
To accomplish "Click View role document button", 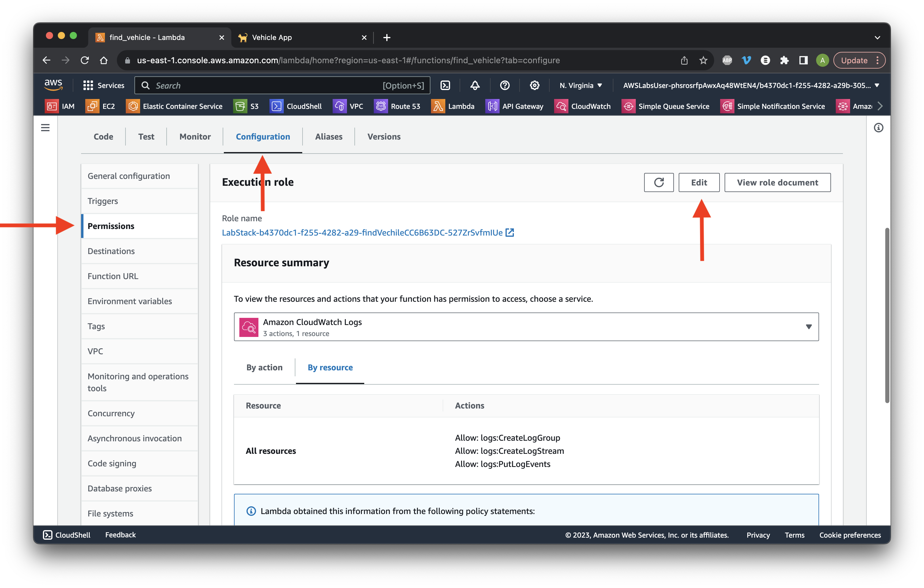I will tap(777, 182).
